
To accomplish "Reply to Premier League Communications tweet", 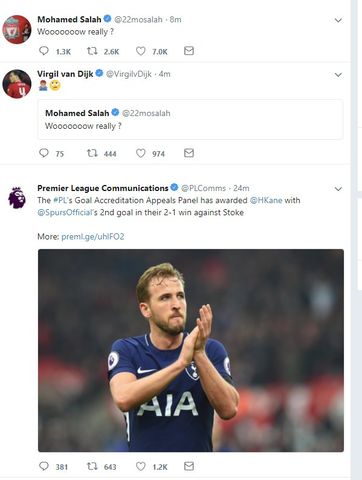I will pos(44,466).
